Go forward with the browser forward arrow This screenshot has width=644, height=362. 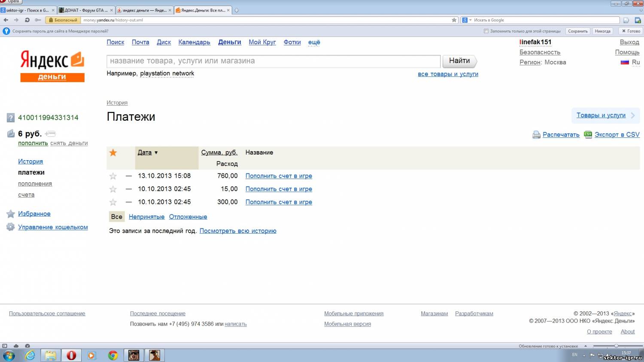pyautogui.click(x=16, y=20)
